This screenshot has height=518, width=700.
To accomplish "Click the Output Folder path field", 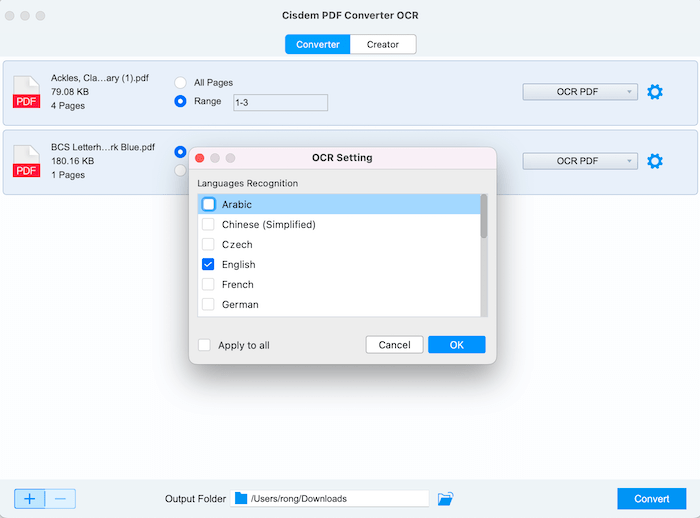I will point(330,498).
